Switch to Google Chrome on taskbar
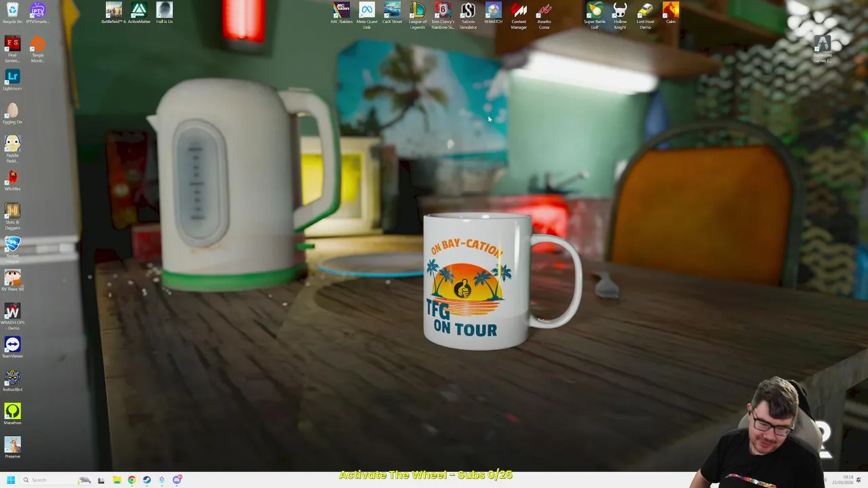The height and width of the screenshot is (488, 868). click(x=132, y=480)
